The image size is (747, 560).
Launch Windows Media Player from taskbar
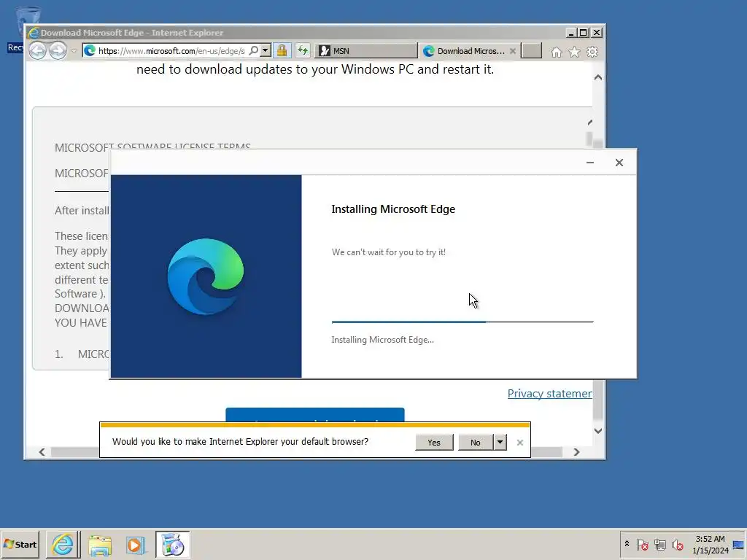pos(135,544)
